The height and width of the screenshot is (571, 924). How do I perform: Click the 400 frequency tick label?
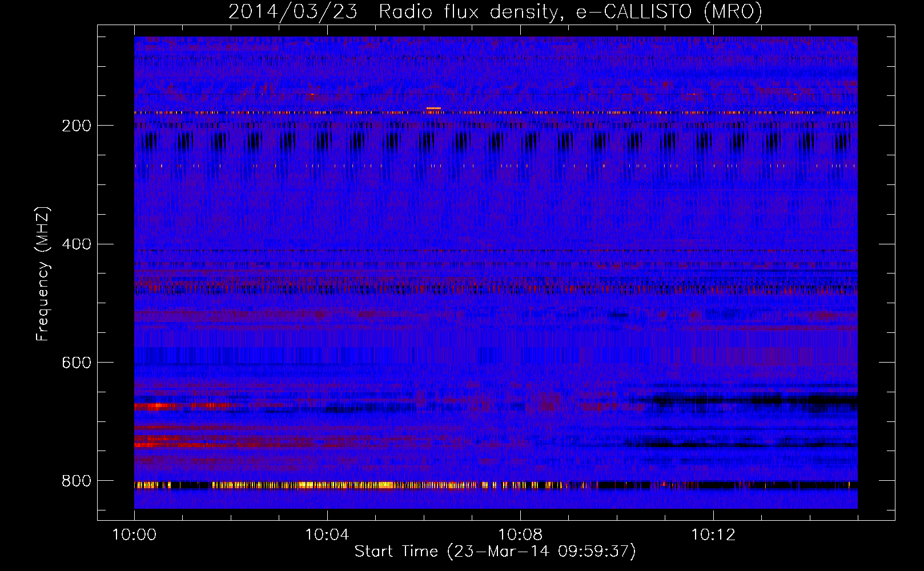77,244
